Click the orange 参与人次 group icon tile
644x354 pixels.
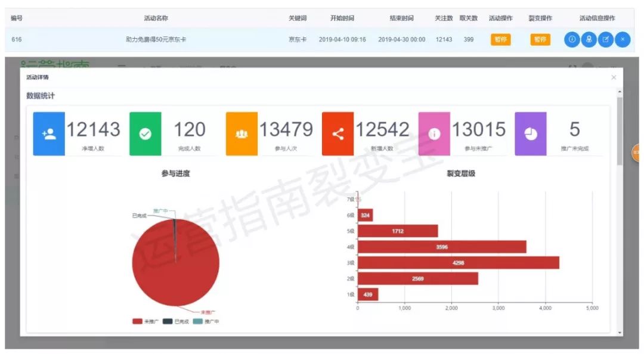point(241,134)
